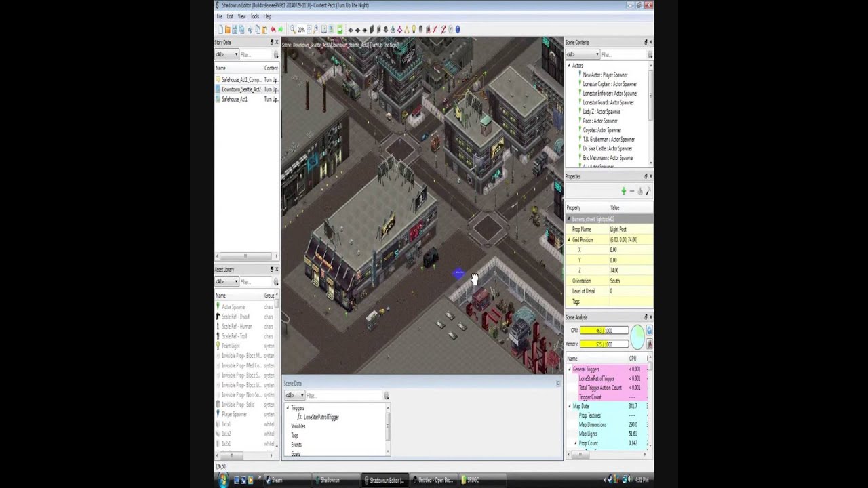Click the red Scene Analysis side icon
Viewport: 868px width, 488px height.
649,344
